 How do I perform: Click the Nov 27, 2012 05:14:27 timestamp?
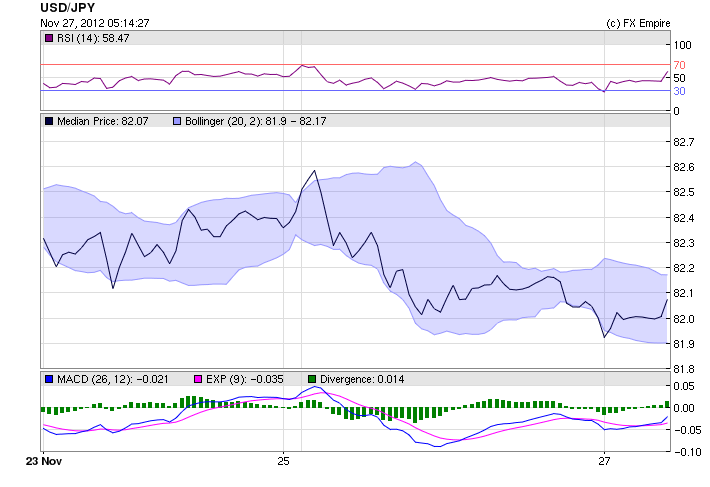95,22
